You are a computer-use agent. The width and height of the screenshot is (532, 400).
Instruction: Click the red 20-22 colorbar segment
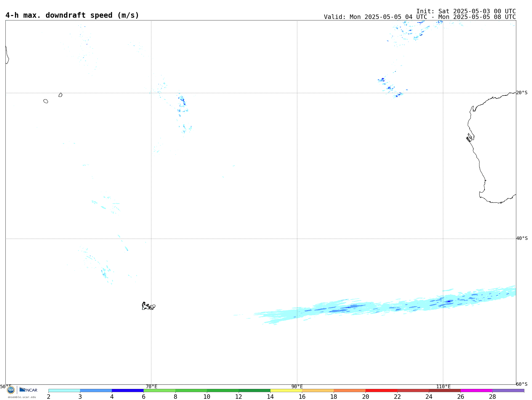tap(381, 390)
